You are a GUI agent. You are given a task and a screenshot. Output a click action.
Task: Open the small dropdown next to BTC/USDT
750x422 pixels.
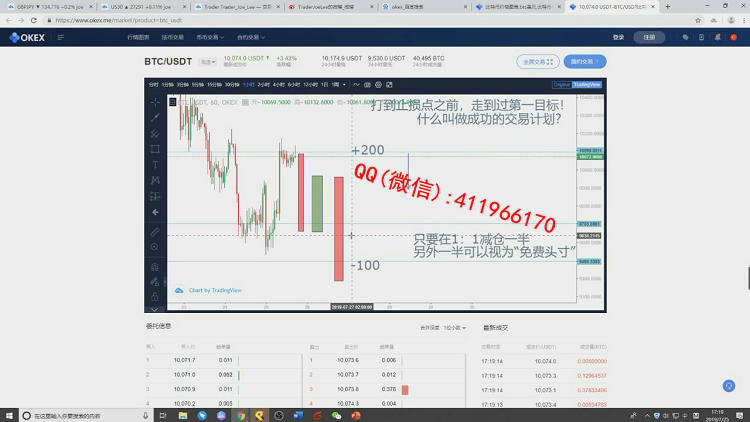click(x=208, y=62)
